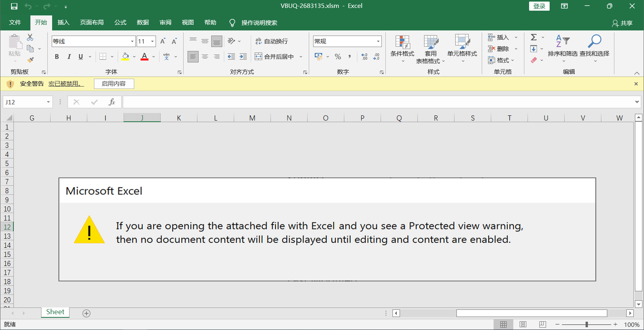Click the Increase Indent icon

coord(243,57)
